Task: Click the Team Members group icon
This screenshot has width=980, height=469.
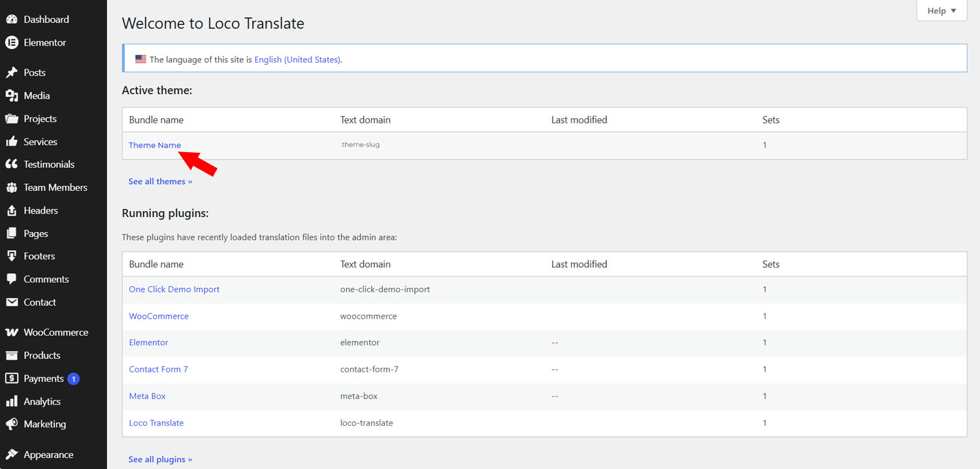Action: (x=12, y=187)
